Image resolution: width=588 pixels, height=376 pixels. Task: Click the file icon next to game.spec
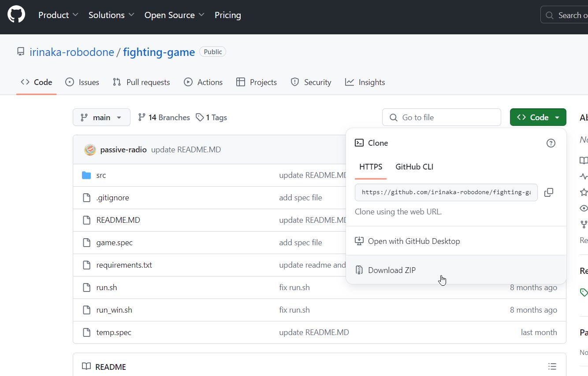coord(86,243)
